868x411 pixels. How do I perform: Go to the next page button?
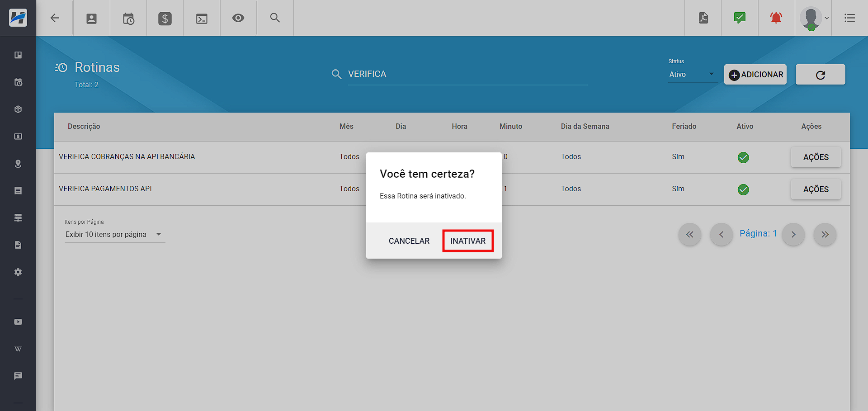(x=793, y=234)
